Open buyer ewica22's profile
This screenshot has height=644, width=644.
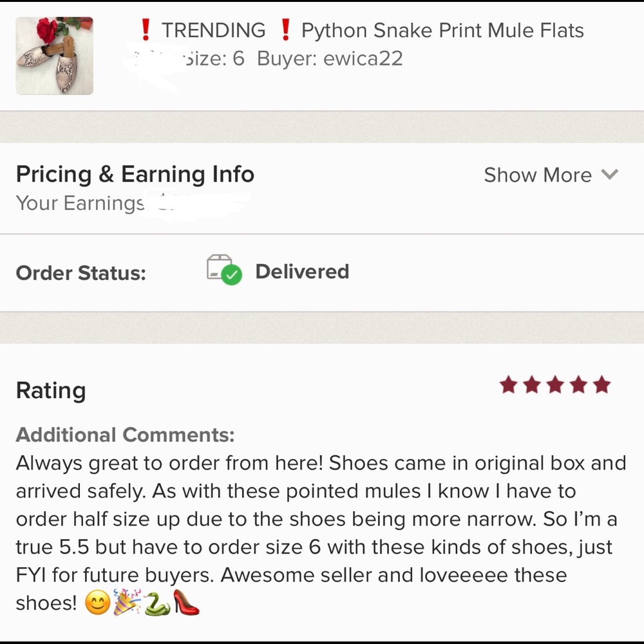[363, 59]
